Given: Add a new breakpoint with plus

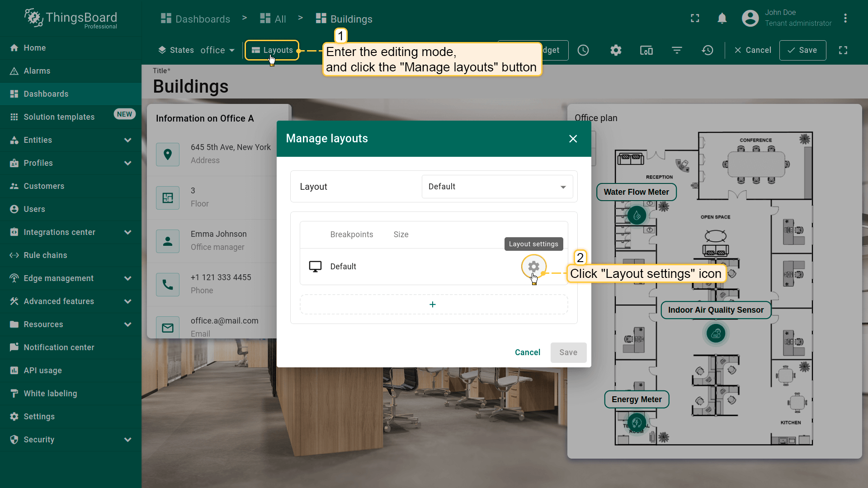Looking at the screenshot, I should [433, 305].
